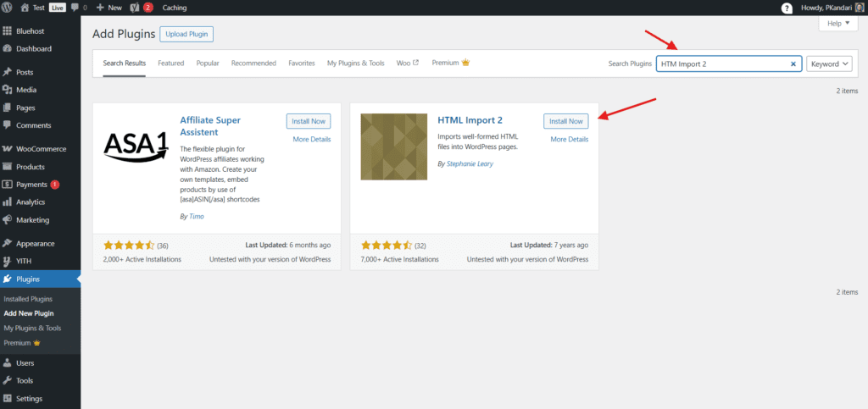The image size is (868, 409).
Task: Install the Affiliate Super Assistent plugin
Action: coord(309,122)
